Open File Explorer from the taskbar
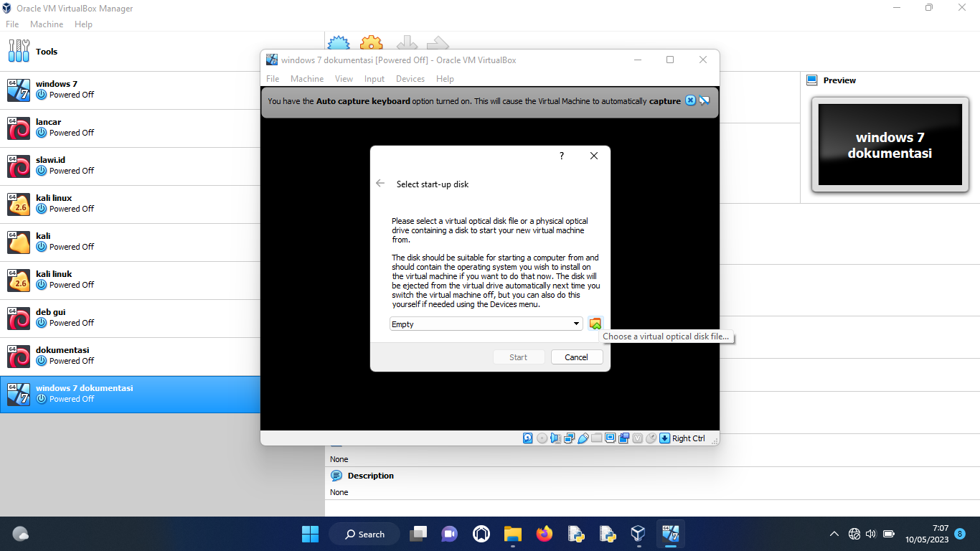This screenshot has width=980, height=551. point(512,534)
